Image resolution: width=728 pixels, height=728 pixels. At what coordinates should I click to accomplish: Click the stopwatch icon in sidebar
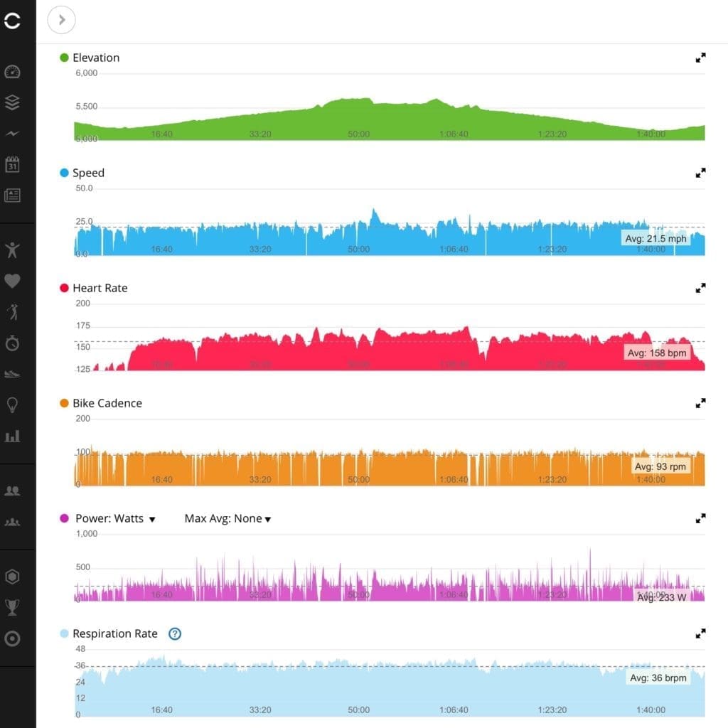coord(12,343)
